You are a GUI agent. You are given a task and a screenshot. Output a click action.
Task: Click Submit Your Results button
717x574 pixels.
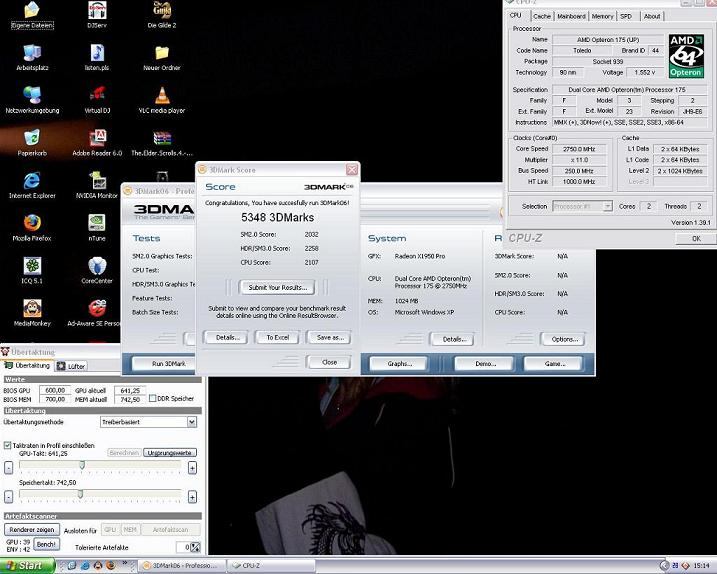[277, 287]
